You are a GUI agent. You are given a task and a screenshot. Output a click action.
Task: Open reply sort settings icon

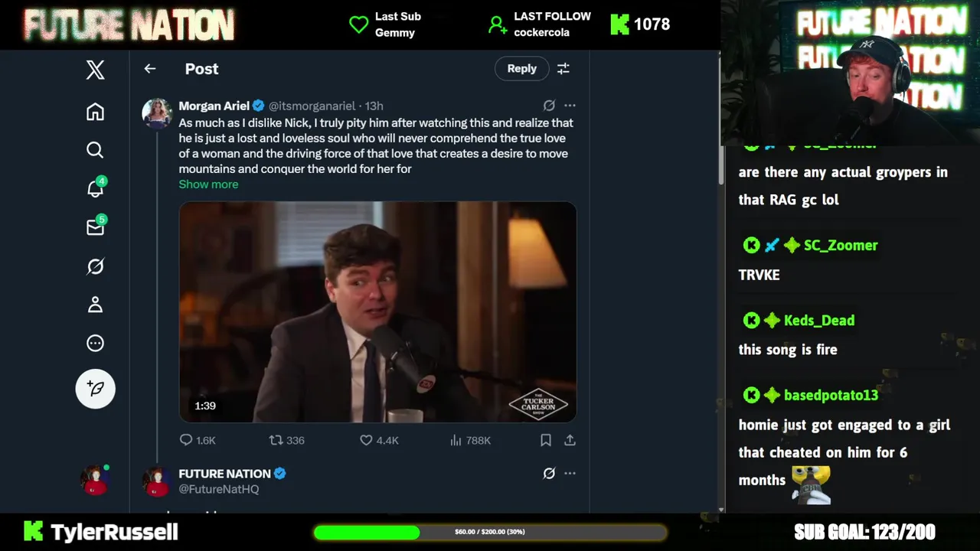(563, 69)
